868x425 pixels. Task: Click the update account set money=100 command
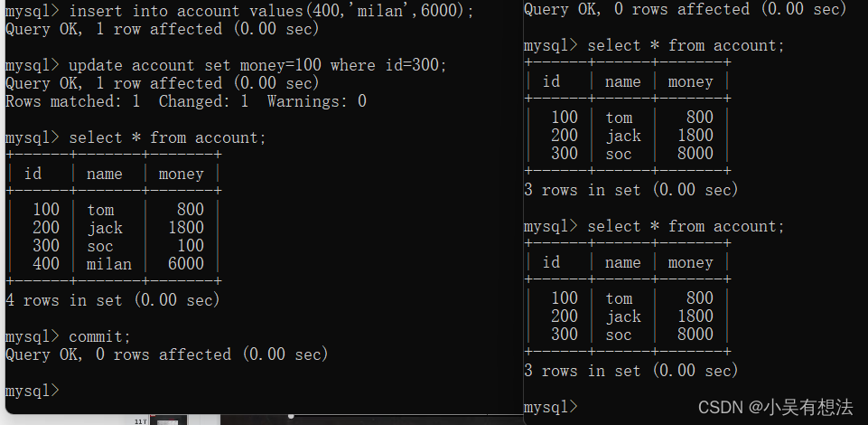(x=257, y=65)
